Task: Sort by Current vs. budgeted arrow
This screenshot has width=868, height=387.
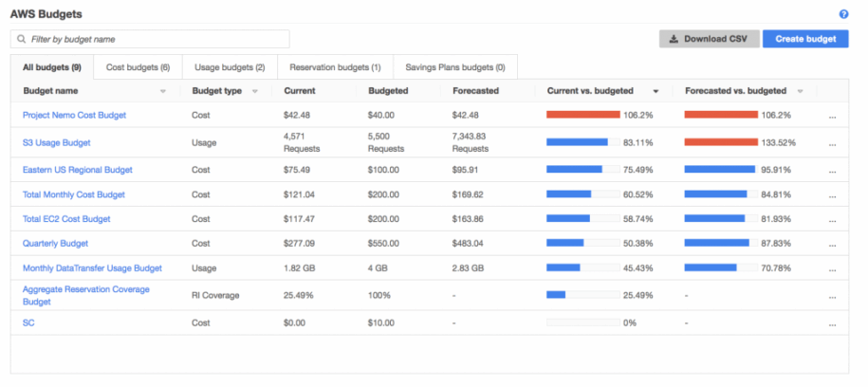Action: coord(656,91)
